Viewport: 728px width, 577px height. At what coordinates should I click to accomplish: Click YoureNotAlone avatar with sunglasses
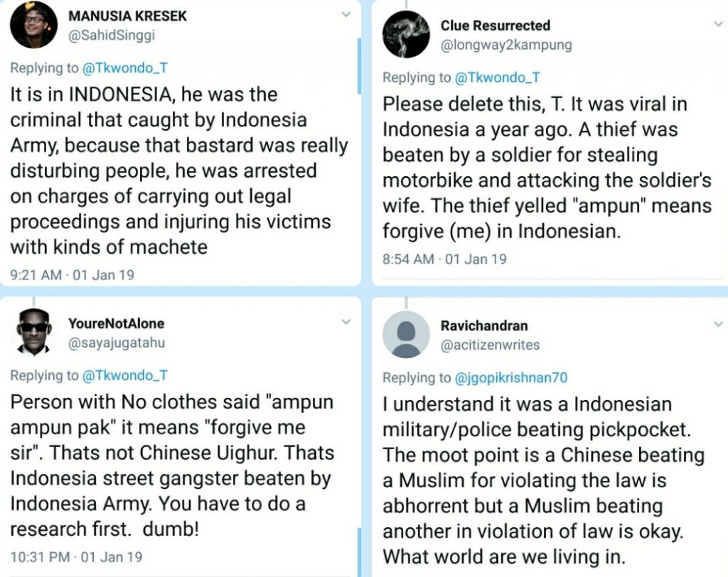coord(33,332)
